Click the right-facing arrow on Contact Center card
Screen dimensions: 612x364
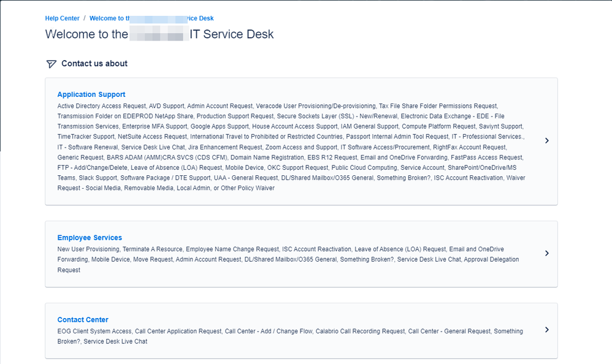[546, 330]
